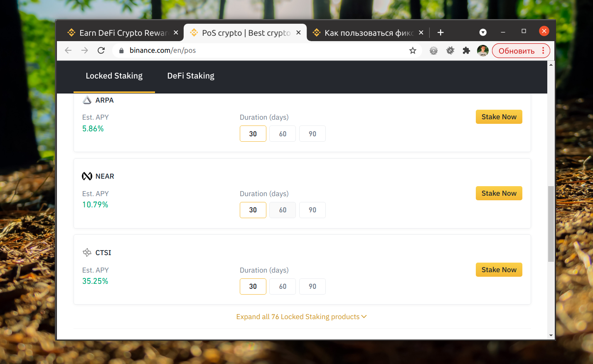
Task: Click the scrollbar up arrow
Action: (551, 65)
